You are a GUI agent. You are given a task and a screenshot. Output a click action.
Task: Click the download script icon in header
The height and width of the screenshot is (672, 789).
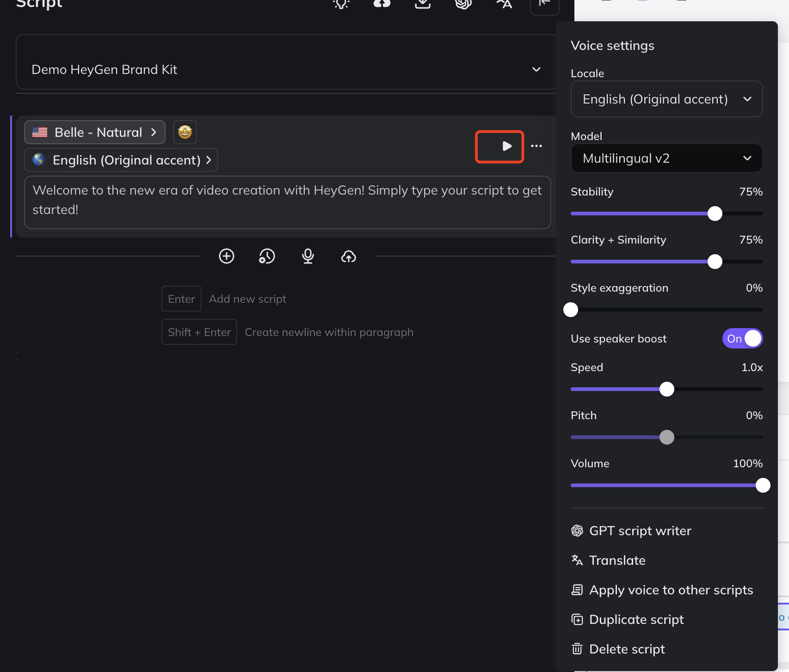(x=423, y=4)
